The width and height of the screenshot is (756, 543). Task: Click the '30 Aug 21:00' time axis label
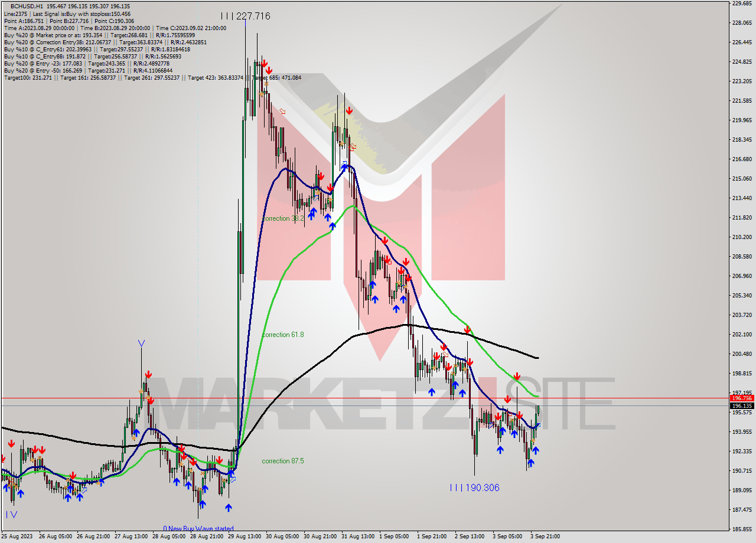321,537
